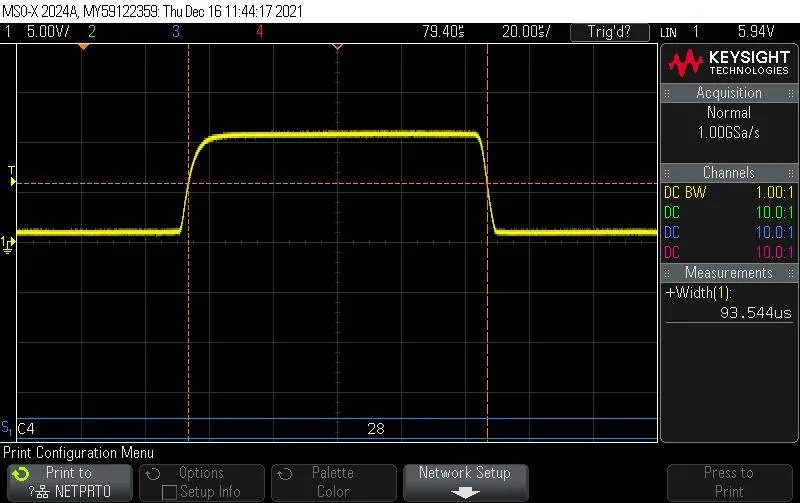Click the Options knob icon
The height and width of the screenshot is (503, 800).
pos(153,474)
